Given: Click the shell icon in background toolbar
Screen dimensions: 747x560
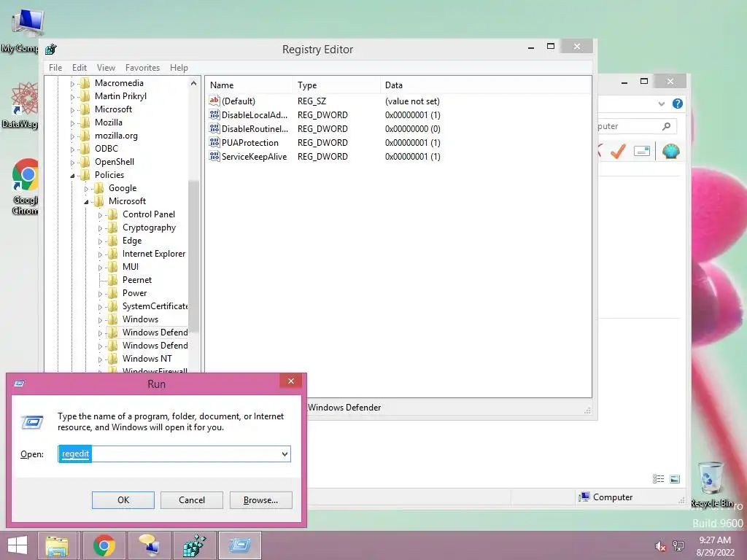Looking at the screenshot, I should click(671, 152).
